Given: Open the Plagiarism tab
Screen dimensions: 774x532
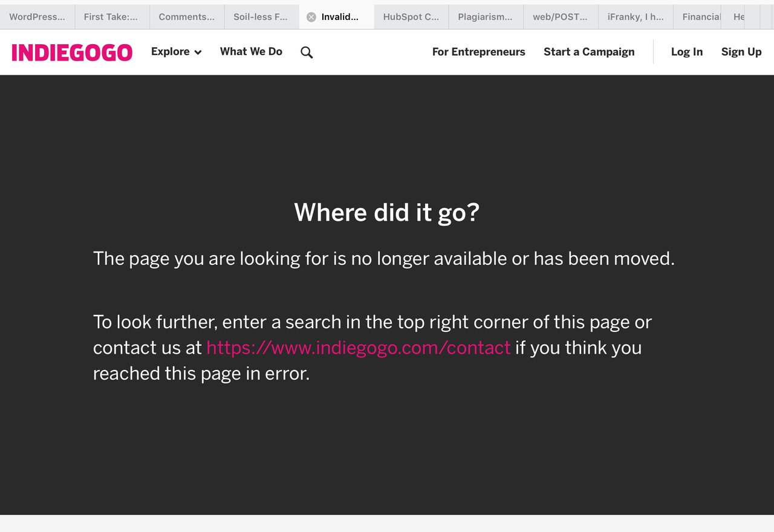Looking at the screenshot, I should click(x=485, y=17).
